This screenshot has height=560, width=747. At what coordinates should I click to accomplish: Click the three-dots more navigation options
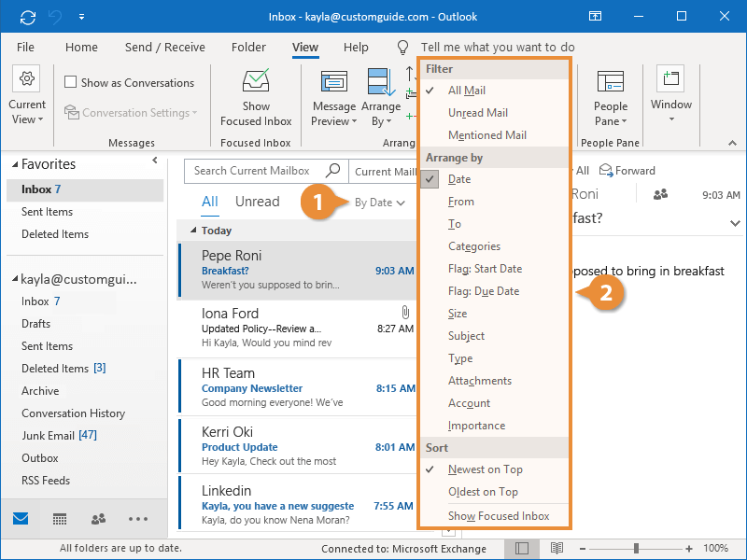click(137, 519)
